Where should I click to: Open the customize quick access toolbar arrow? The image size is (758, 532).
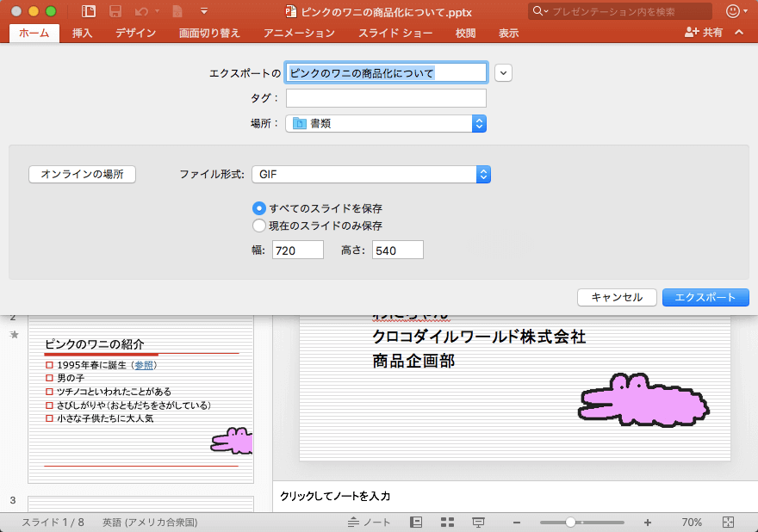[204, 10]
